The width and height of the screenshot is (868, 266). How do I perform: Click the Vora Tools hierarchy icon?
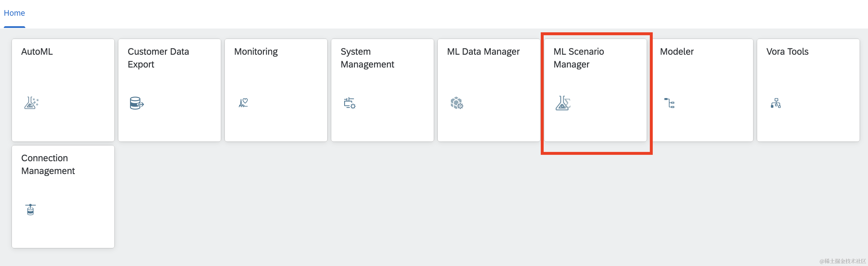click(776, 103)
